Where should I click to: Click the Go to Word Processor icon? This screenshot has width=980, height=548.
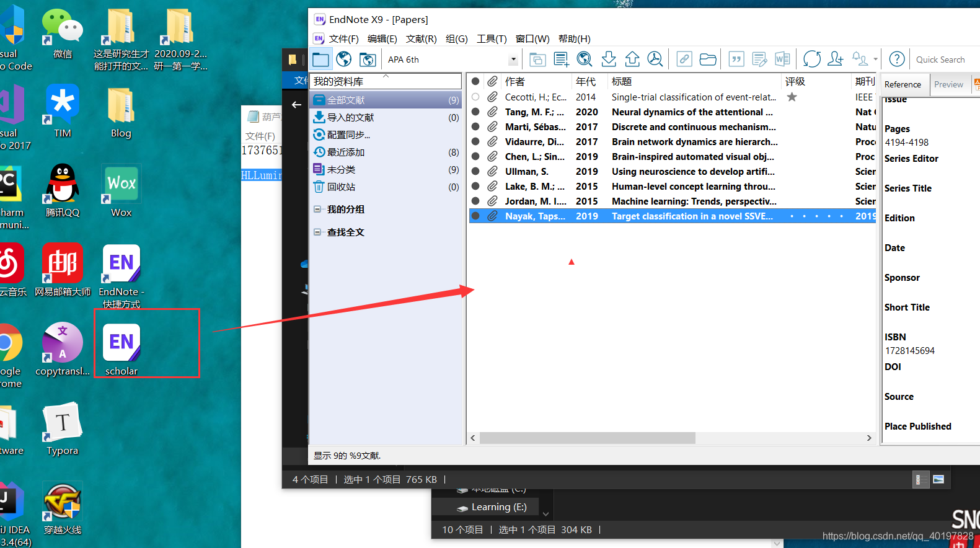pos(782,60)
